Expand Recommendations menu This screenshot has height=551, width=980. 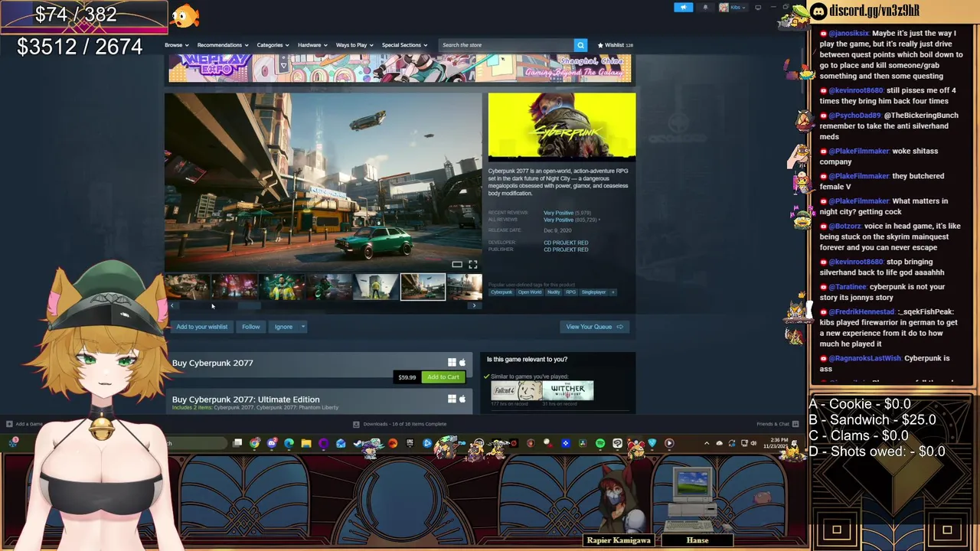click(222, 45)
